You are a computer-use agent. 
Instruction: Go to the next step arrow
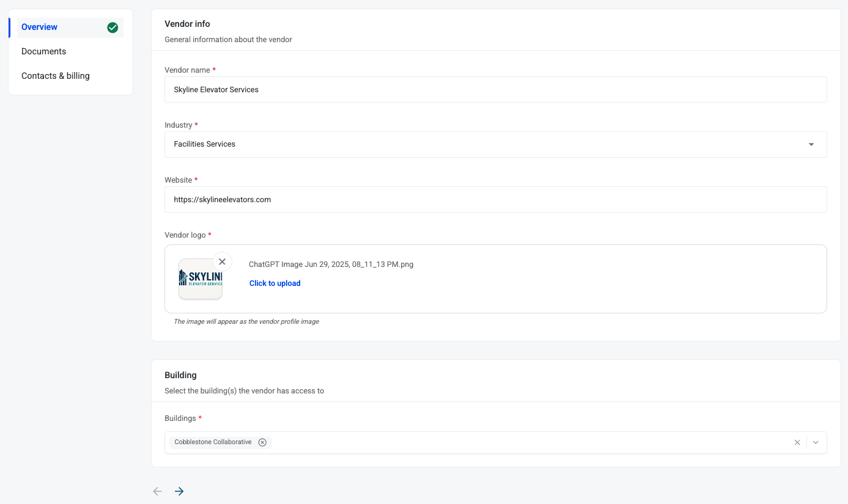(179, 491)
